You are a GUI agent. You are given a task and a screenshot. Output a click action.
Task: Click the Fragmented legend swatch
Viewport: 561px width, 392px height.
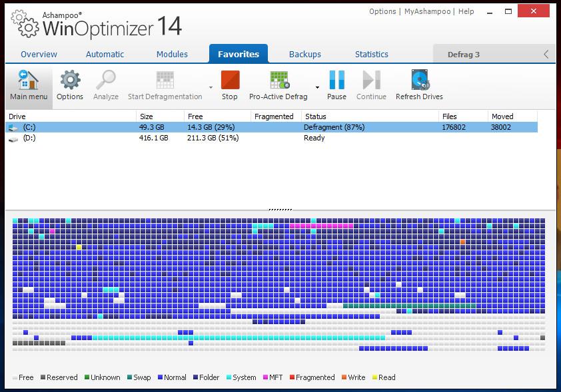tap(292, 377)
